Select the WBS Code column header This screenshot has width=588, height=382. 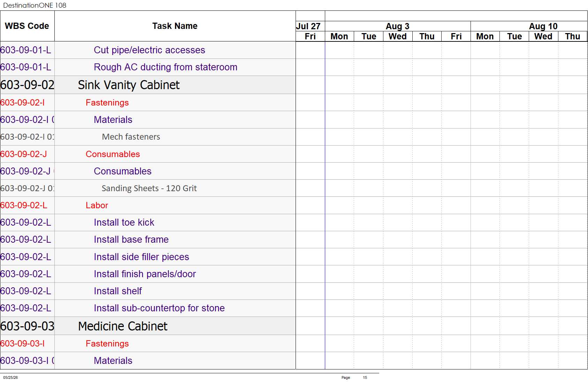coord(27,26)
